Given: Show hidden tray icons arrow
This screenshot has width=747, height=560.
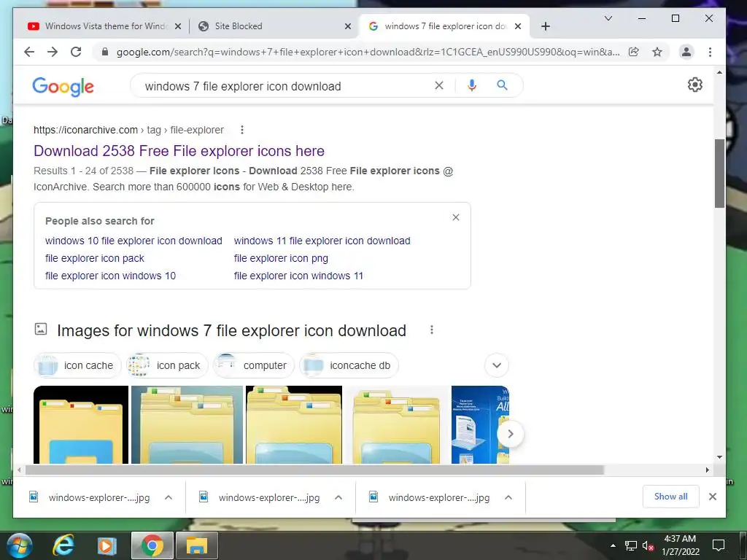Looking at the screenshot, I should (613, 545).
